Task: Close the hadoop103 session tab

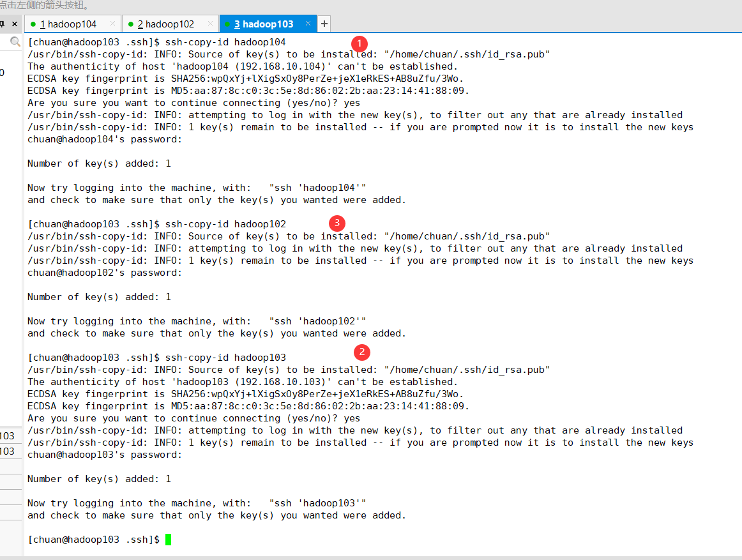Action: 308,24
